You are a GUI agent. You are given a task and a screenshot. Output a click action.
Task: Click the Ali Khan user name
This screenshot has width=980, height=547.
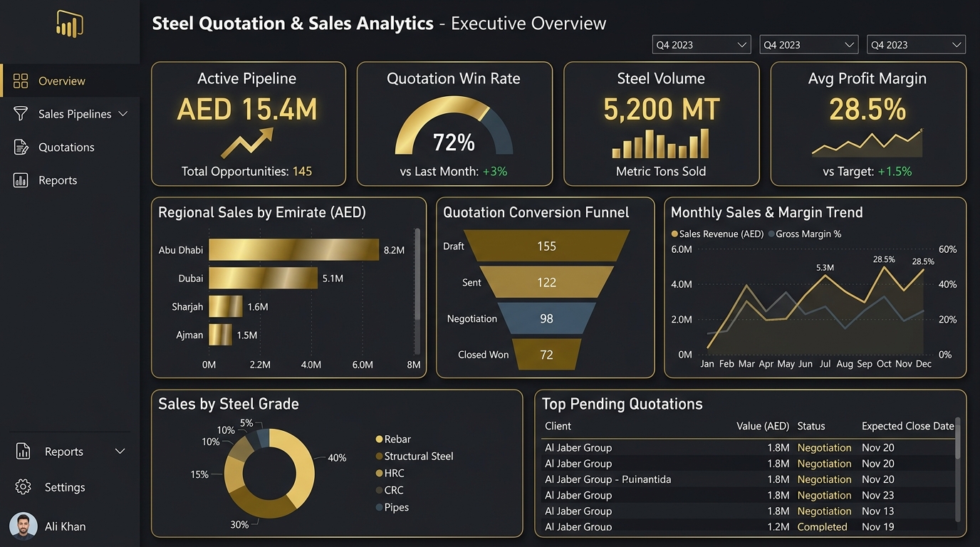pyautogui.click(x=66, y=526)
